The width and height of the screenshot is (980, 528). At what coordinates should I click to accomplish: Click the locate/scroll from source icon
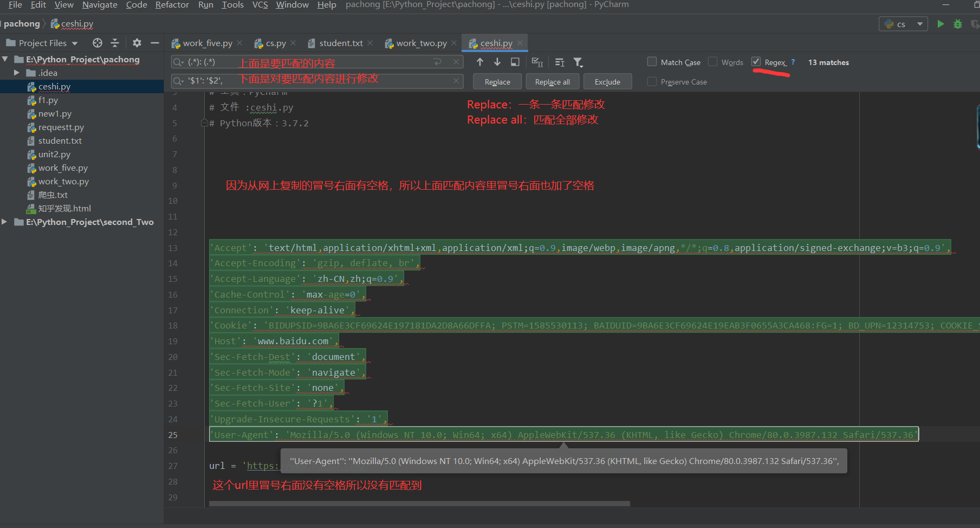tap(98, 43)
